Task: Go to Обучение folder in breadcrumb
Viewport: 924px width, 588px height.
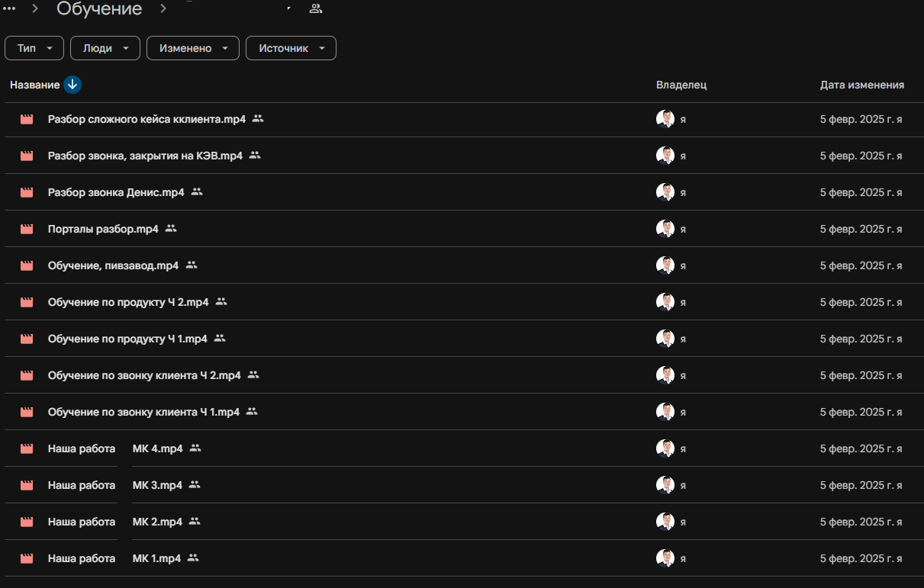Action: (x=99, y=9)
